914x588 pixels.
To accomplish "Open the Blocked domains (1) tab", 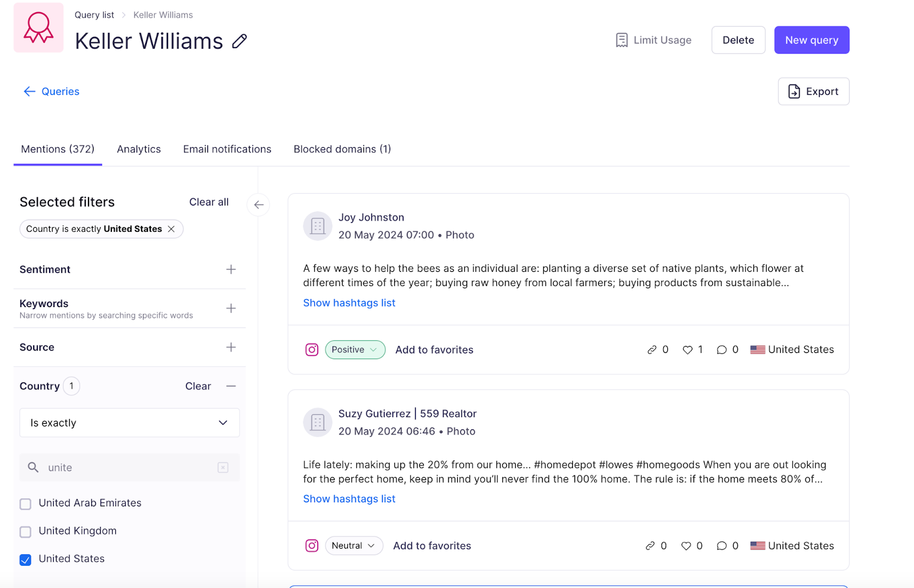I will click(x=342, y=149).
